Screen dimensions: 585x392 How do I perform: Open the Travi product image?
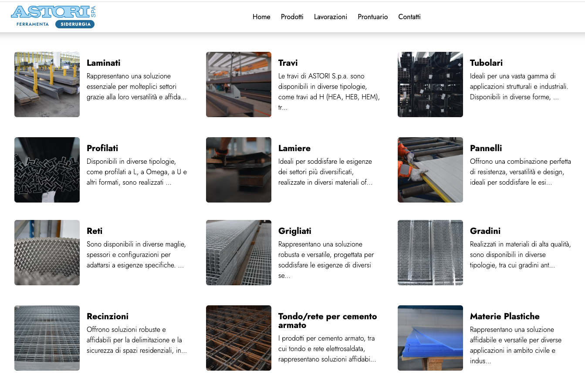pos(239,84)
